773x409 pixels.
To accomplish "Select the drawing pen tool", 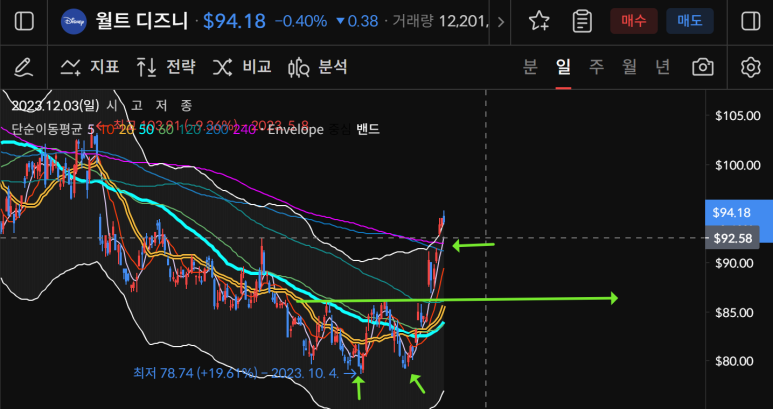I will [x=23, y=67].
